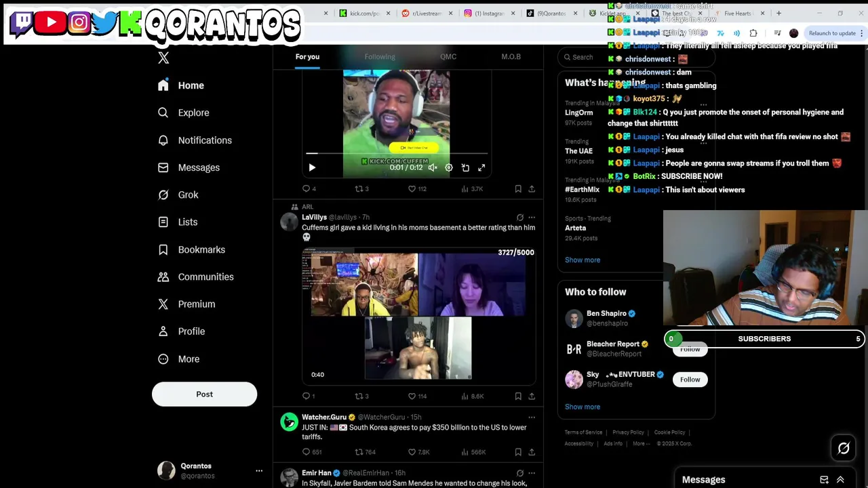The image size is (868, 488).
Task: Click the X logo in sidebar
Action: 163,58
